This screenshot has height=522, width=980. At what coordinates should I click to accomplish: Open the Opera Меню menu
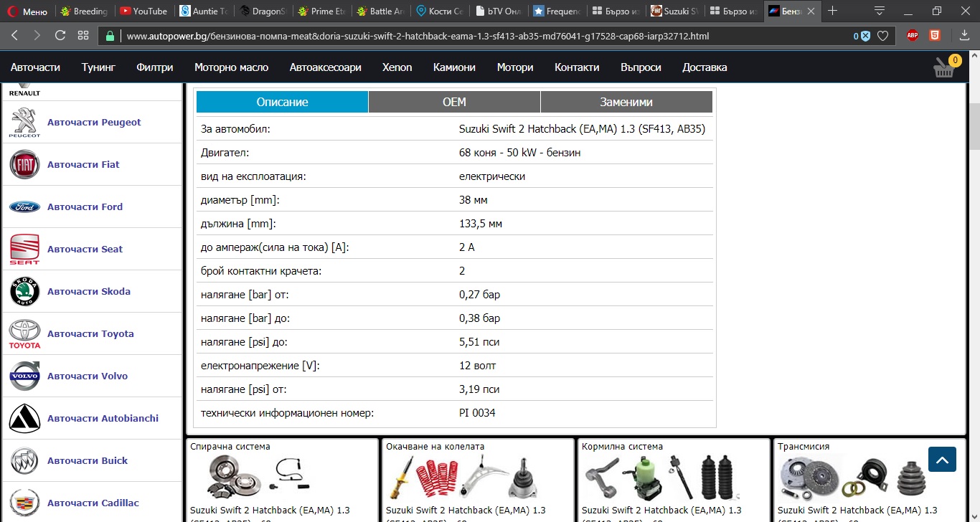[x=27, y=11]
